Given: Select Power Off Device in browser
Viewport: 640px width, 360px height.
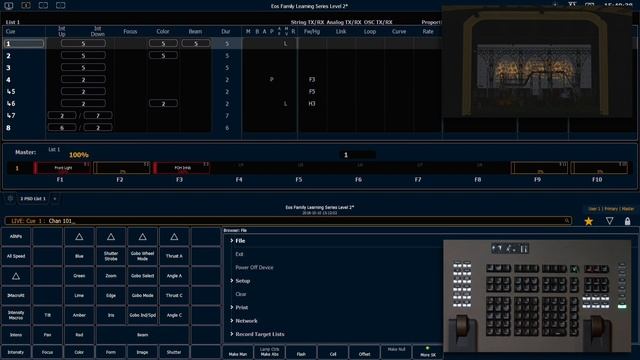Looking at the screenshot, I should (254, 267).
